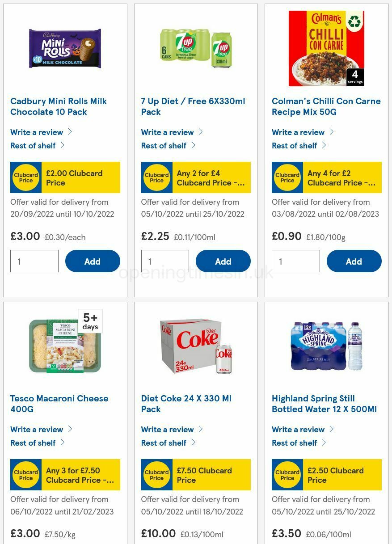Expand the chevron beside 'Write a review' for 7 Up
Viewport: 392px width, 544px height.
pos(201,131)
